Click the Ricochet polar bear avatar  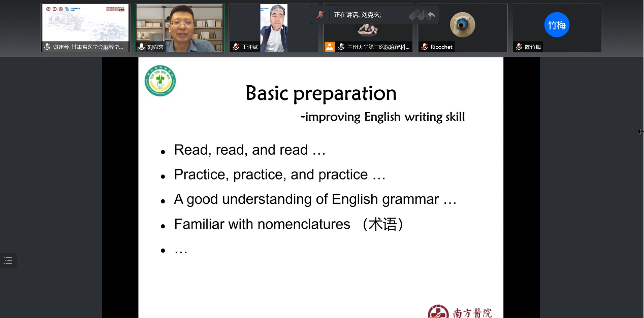click(462, 24)
